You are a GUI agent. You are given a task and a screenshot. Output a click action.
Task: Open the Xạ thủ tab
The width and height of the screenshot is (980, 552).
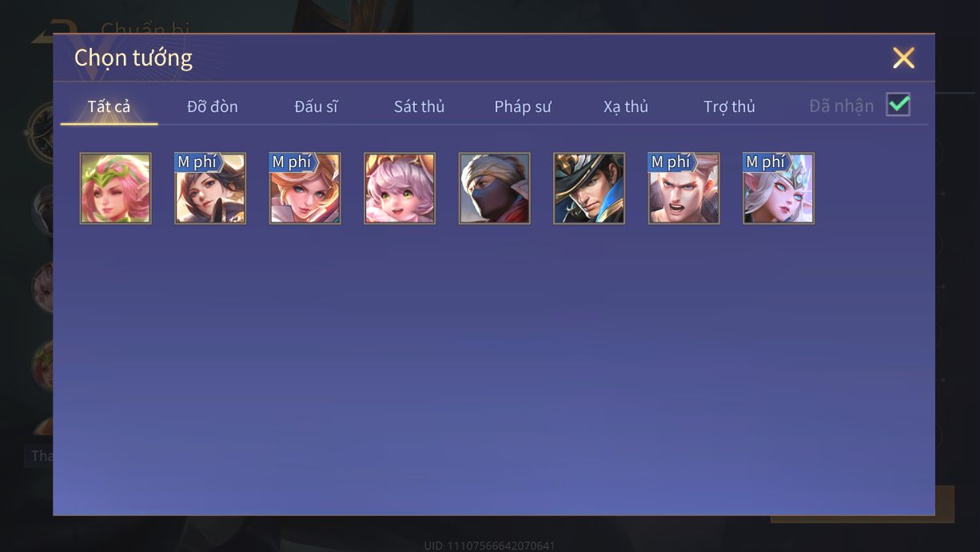coord(626,106)
